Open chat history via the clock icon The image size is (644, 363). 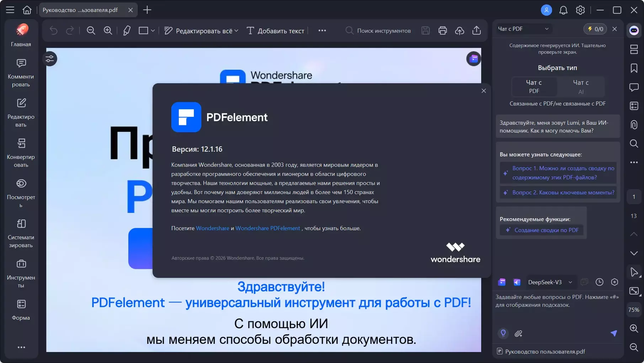click(x=600, y=282)
